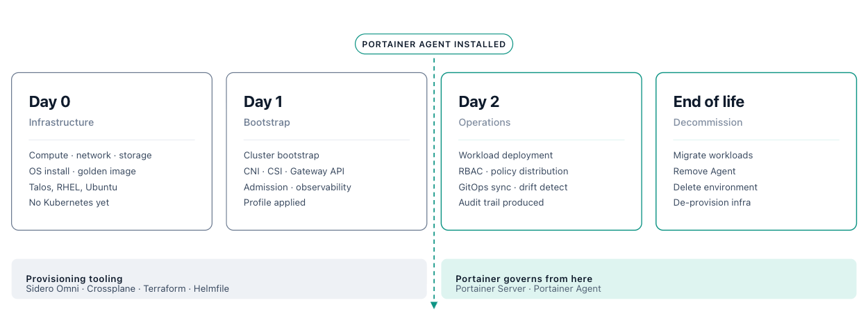This screenshot has height=314, width=868.
Task: Select 'GitOps sync · drift detect' line
Action: point(513,187)
